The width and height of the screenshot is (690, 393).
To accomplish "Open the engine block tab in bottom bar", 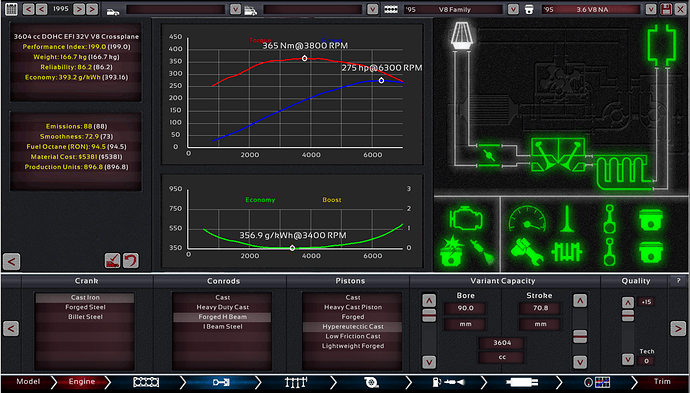I will click(146, 382).
